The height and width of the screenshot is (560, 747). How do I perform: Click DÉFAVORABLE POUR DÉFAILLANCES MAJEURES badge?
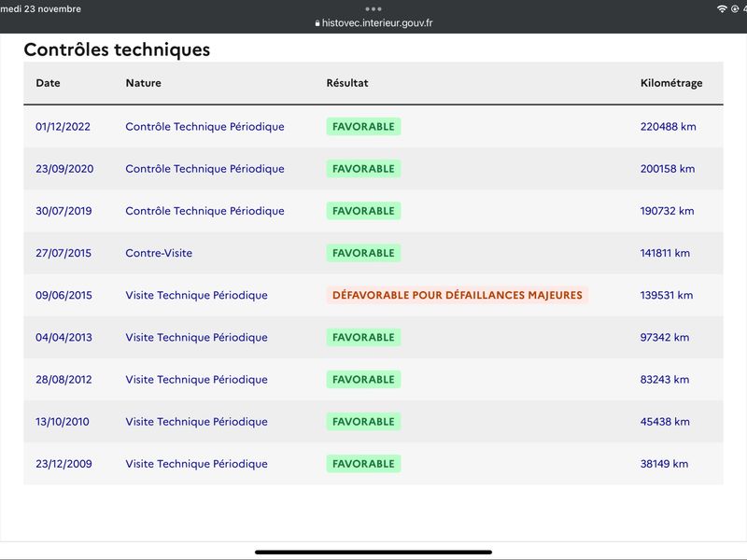pos(458,295)
